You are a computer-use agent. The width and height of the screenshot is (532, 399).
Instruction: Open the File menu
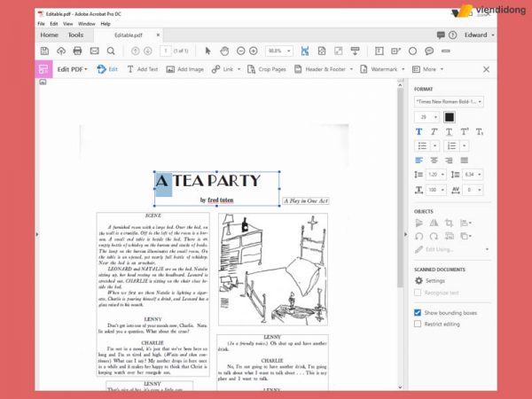coord(41,24)
